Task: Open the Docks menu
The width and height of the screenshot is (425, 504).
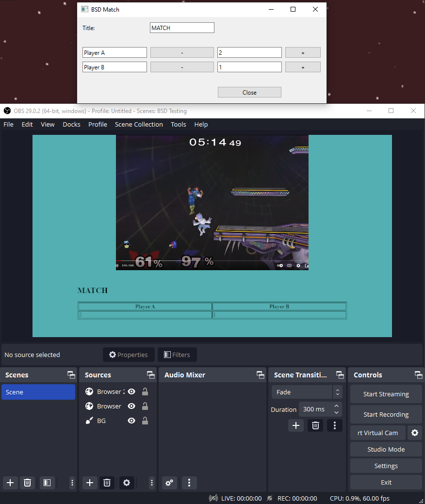Action: pos(71,124)
